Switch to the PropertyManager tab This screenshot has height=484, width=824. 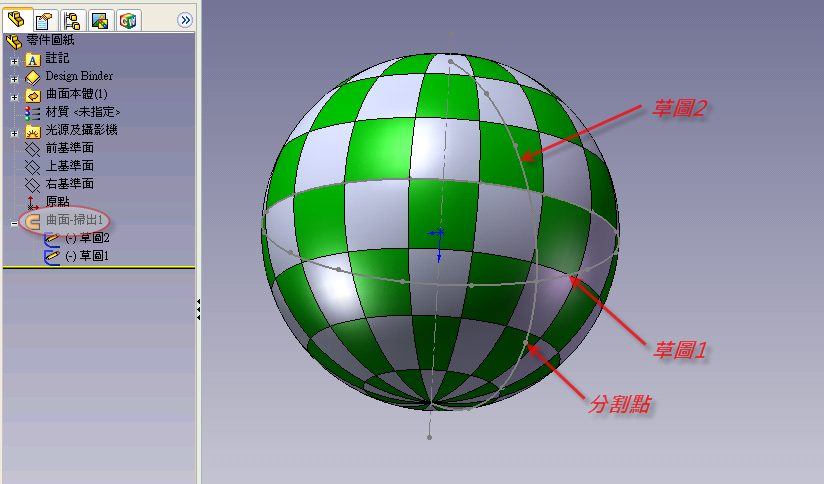pyautogui.click(x=45, y=20)
